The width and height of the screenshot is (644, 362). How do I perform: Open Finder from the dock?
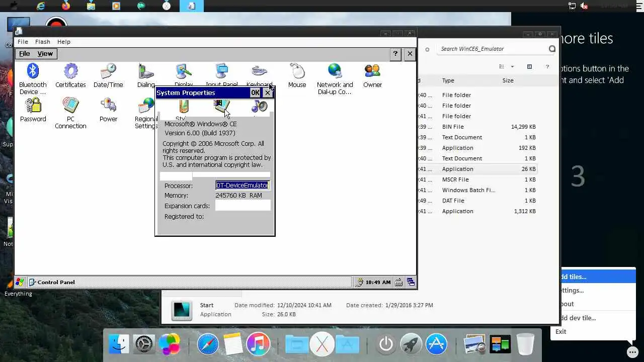click(119, 344)
